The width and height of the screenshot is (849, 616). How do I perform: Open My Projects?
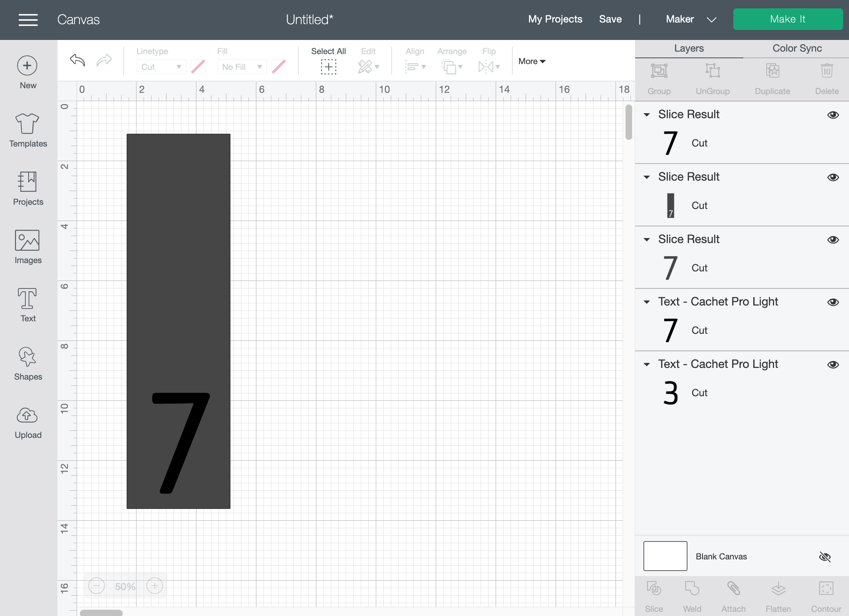[555, 19]
